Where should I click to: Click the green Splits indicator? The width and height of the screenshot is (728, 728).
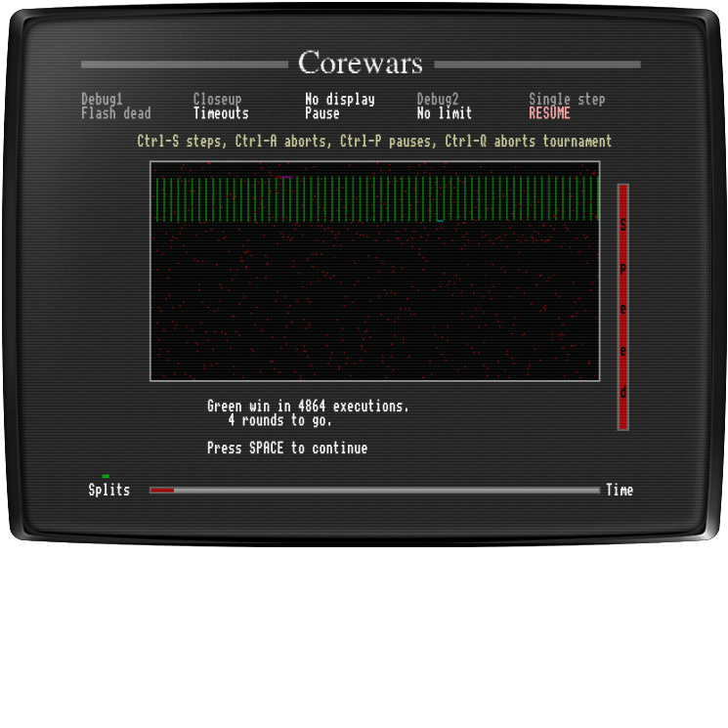pyautogui.click(x=106, y=476)
